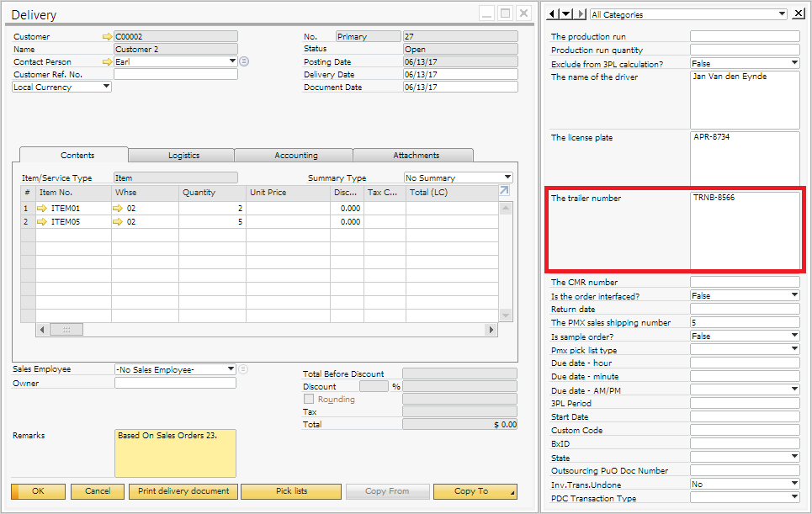812x514 pixels.
Task: Open contact person Earl via link arrow
Action: [x=107, y=62]
